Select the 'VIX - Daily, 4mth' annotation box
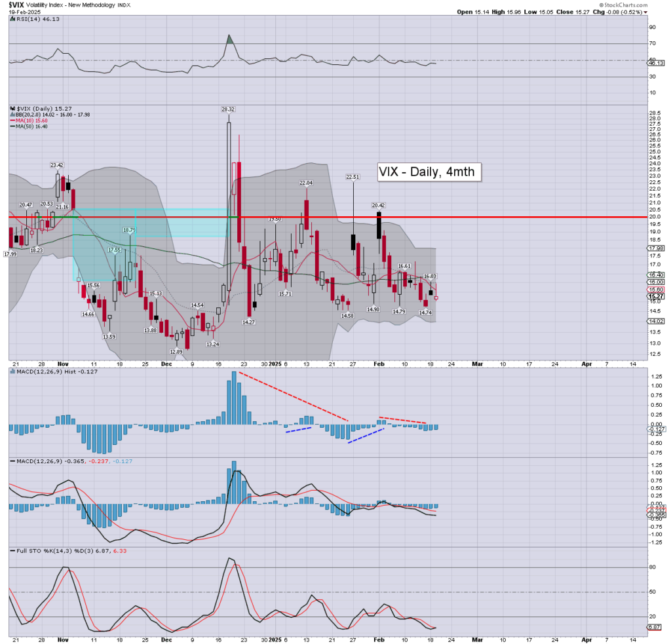Viewport: 671px width, 644px height. point(430,172)
